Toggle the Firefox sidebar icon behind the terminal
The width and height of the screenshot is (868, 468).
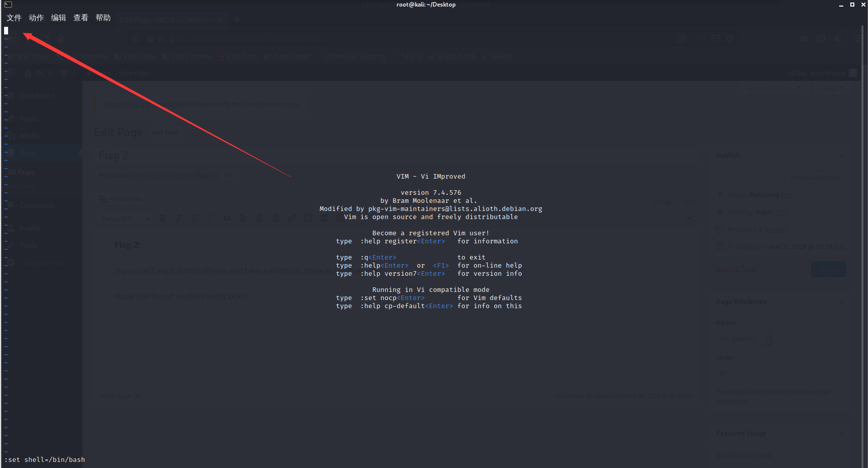(821, 38)
